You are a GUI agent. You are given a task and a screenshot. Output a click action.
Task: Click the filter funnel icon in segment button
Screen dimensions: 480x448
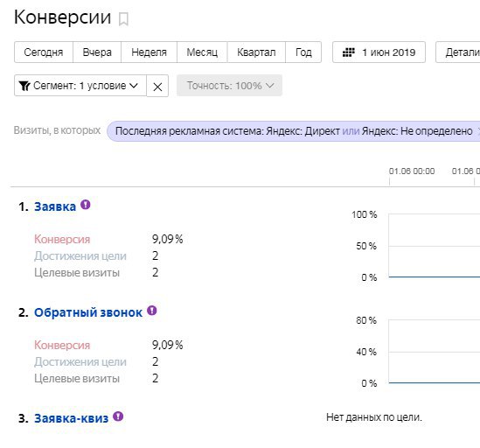[x=24, y=86]
